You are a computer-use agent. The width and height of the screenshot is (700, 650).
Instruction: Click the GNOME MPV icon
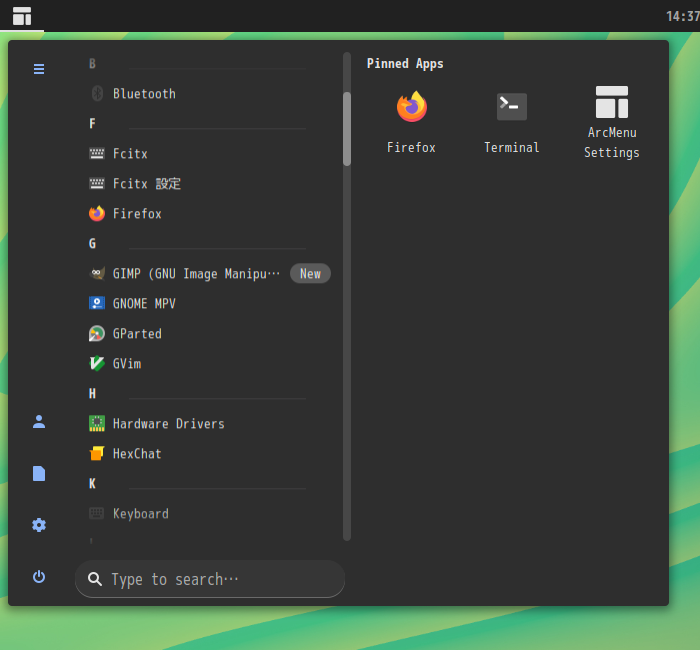coord(97,303)
